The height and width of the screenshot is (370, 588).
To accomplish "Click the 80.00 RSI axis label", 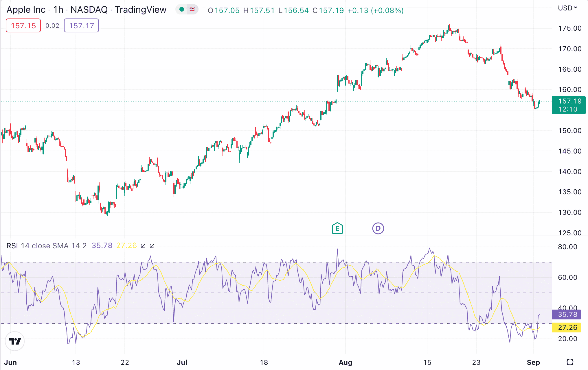I will point(567,247).
